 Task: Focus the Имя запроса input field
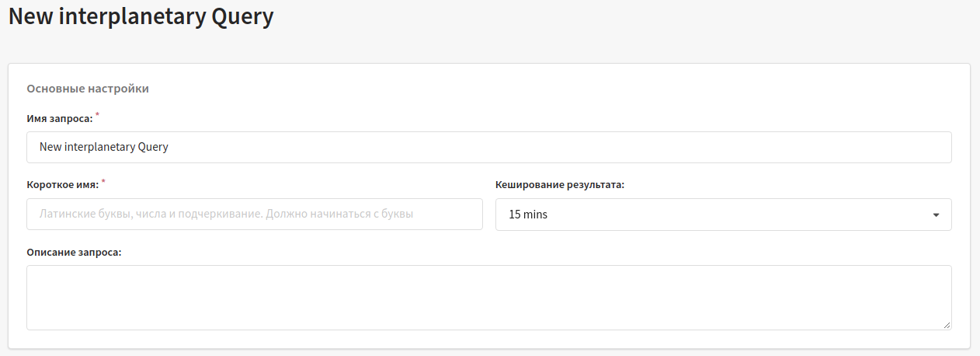489,147
